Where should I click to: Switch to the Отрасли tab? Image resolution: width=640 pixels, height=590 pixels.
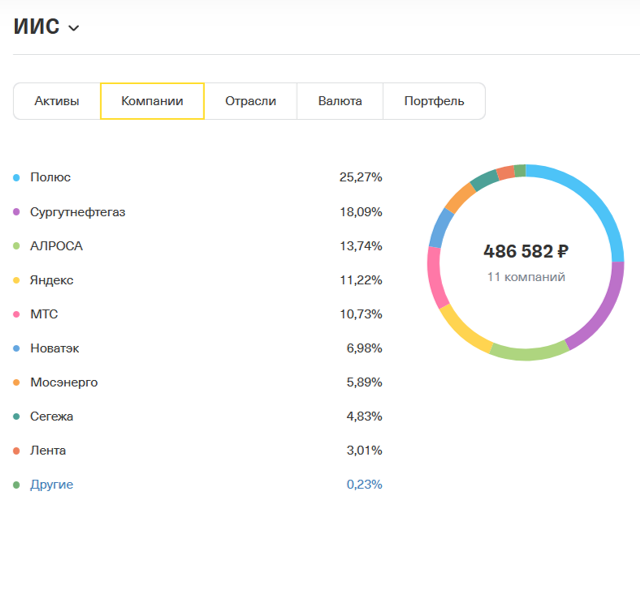(x=251, y=101)
